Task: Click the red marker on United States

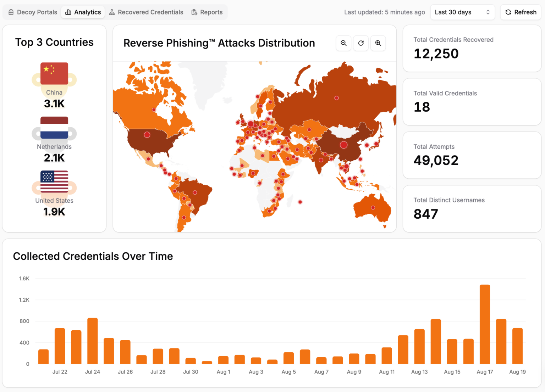Action: click(147, 135)
